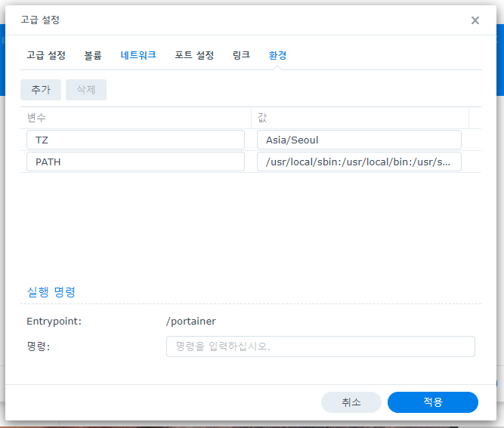Edit the TZ variable name field
This screenshot has height=428, width=504.
coord(135,140)
